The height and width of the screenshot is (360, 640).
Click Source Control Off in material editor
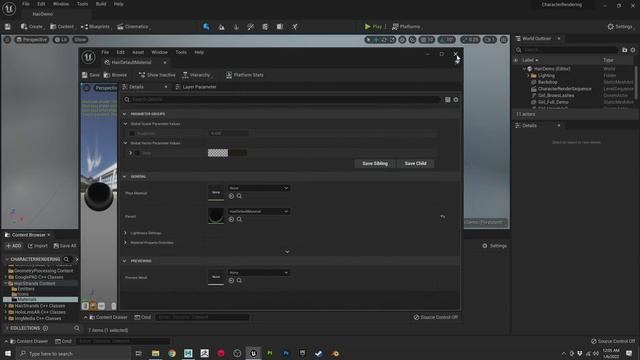click(436, 317)
